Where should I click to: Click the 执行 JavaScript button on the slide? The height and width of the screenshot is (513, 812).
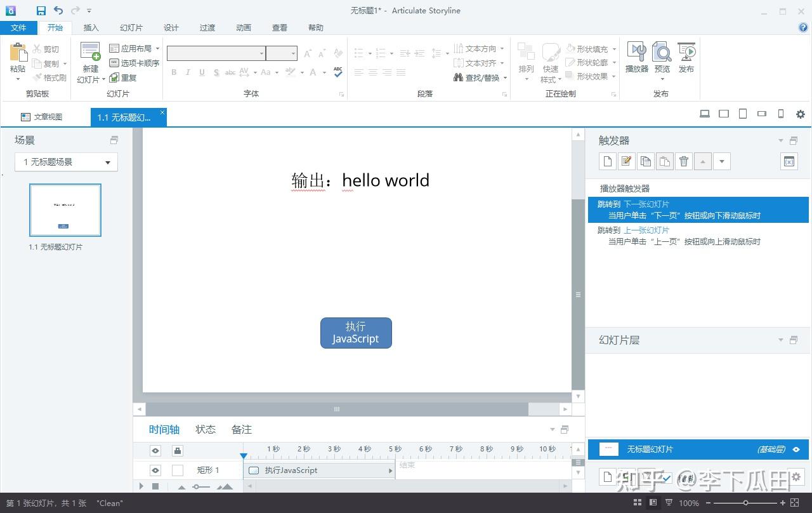click(356, 333)
